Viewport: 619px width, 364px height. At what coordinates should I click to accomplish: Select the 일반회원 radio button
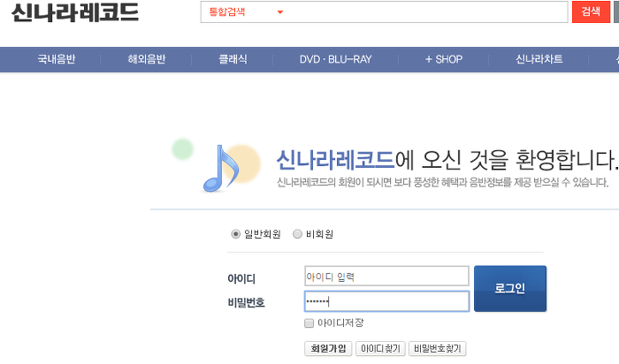[x=236, y=234]
